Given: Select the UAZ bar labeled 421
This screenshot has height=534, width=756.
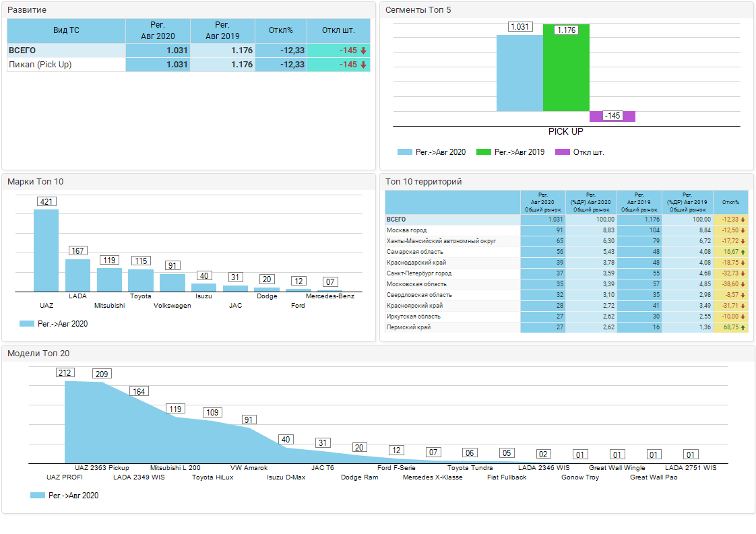Looking at the screenshot, I should pyautogui.click(x=46, y=251).
